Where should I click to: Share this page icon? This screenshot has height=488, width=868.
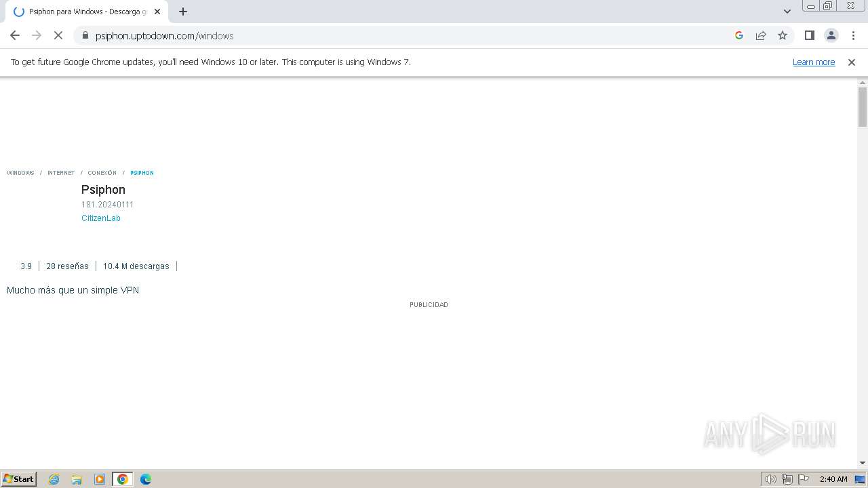[x=761, y=35]
